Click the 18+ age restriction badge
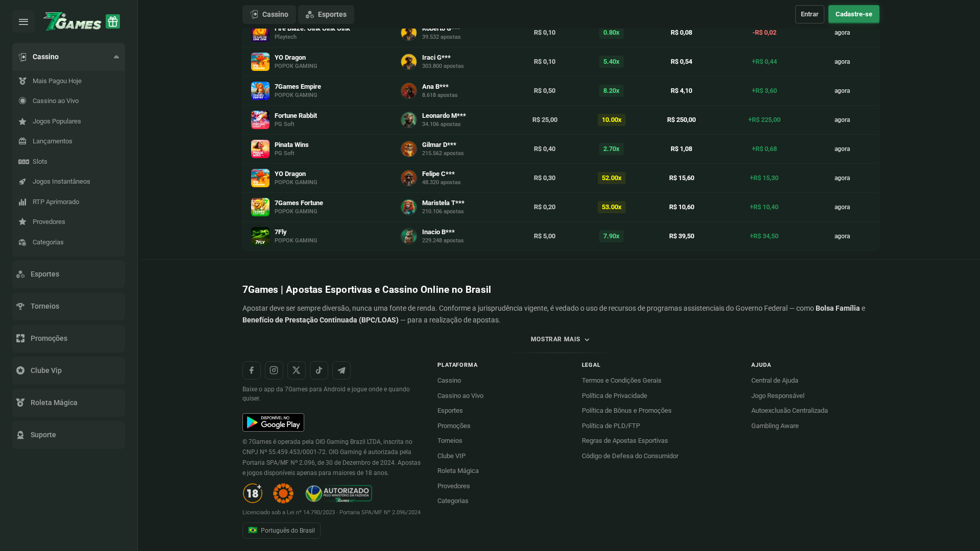The width and height of the screenshot is (980, 551). pyautogui.click(x=253, y=493)
